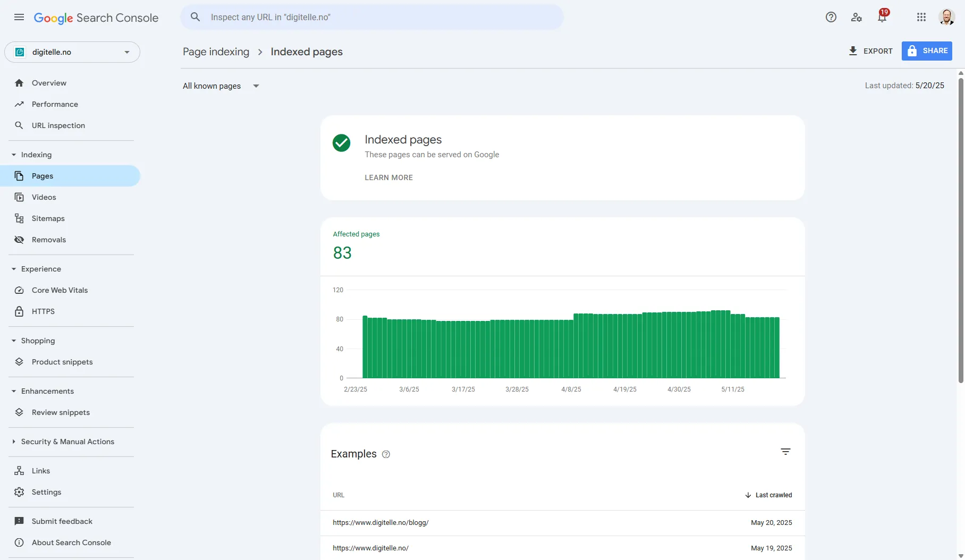Click the Affected pages 83 count
Image resolution: width=965 pixels, height=560 pixels.
[x=342, y=253]
